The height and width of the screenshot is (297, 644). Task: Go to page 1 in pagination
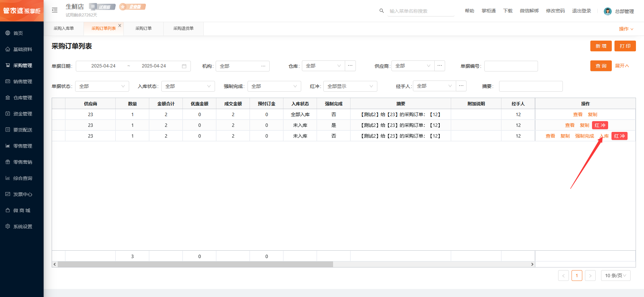tap(577, 276)
